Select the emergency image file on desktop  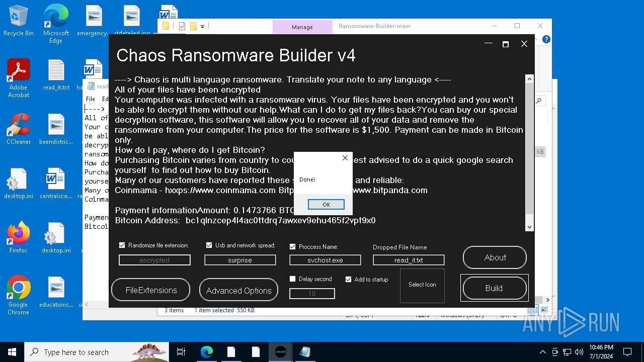[x=93, y=21]
